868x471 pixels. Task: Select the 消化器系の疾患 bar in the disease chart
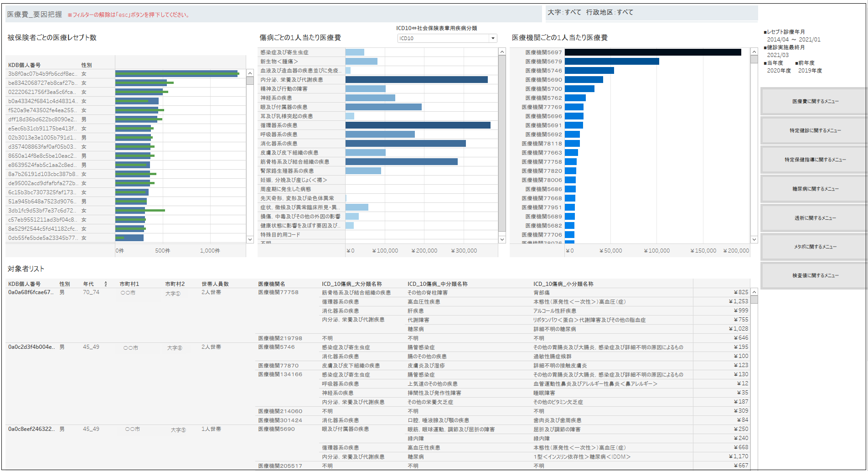(406, 144)
